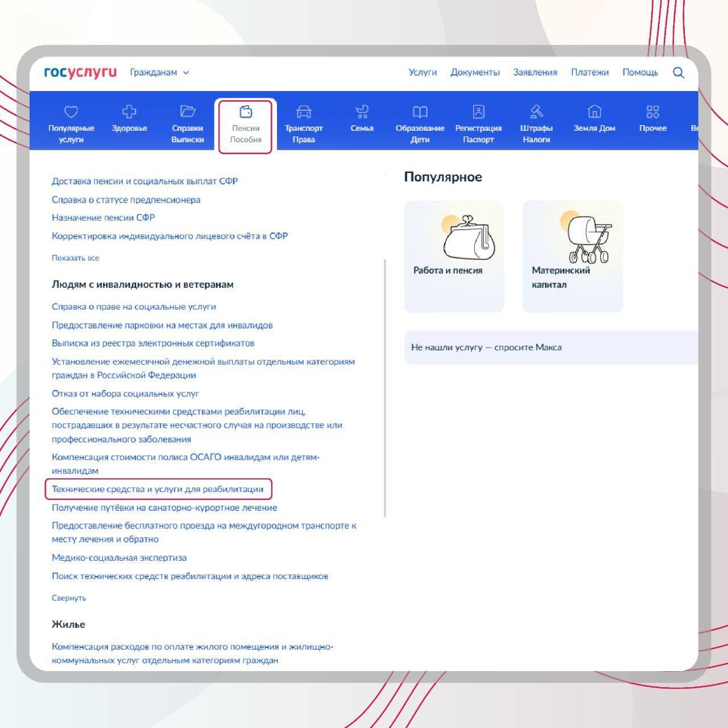Open Выписка из реестра электронных сертификатов

click(153, 343)
